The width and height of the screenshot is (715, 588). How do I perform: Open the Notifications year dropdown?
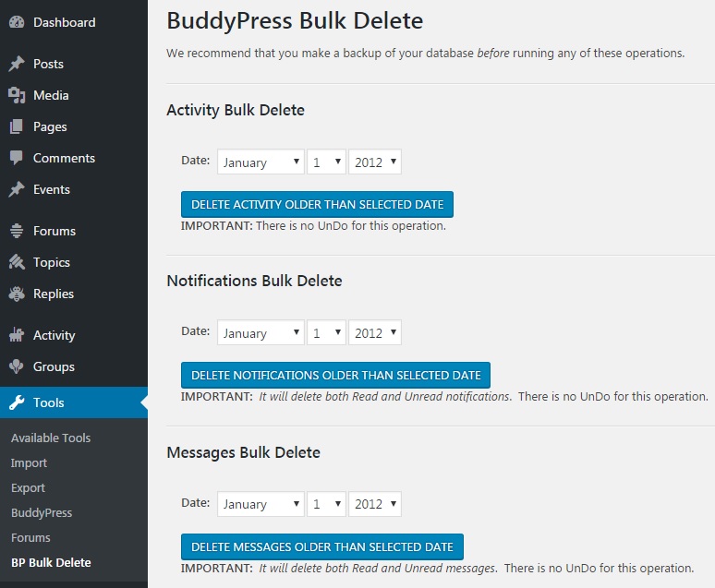point(375,333)
